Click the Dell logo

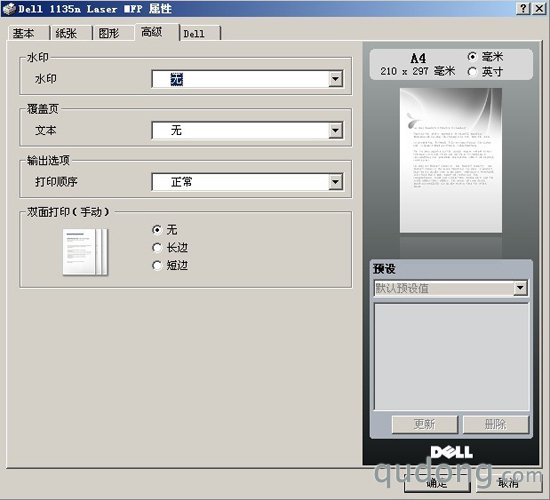click(x=451, y=452)
